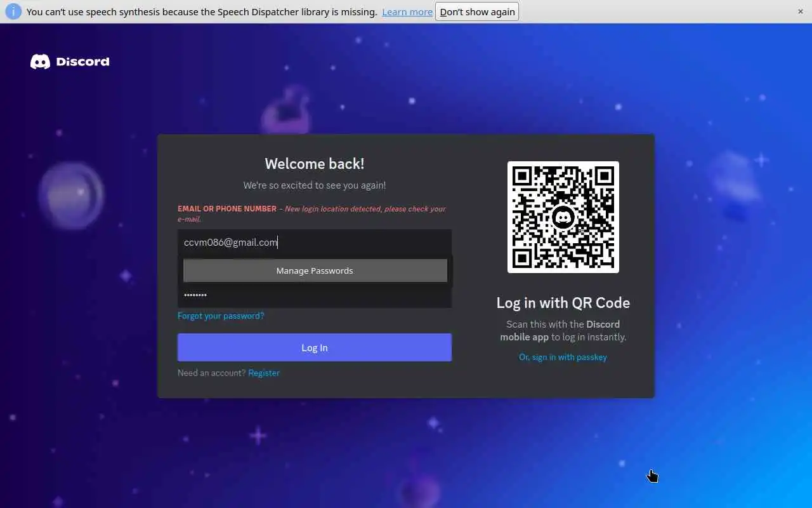Screen dimensions: 812x508
Task: Click the info icon in the notification bar
Action: (x=13, y=11)
